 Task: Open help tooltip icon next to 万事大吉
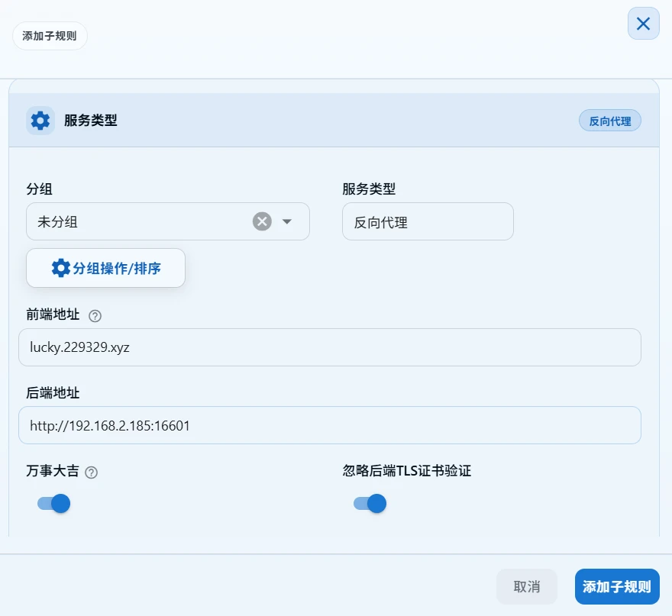(92, 472)
